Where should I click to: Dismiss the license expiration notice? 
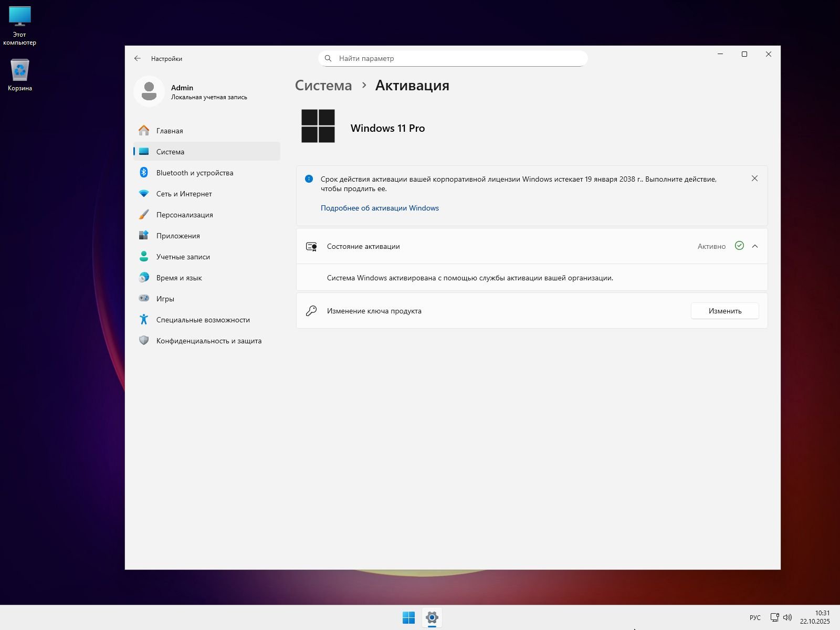point(754,178)
